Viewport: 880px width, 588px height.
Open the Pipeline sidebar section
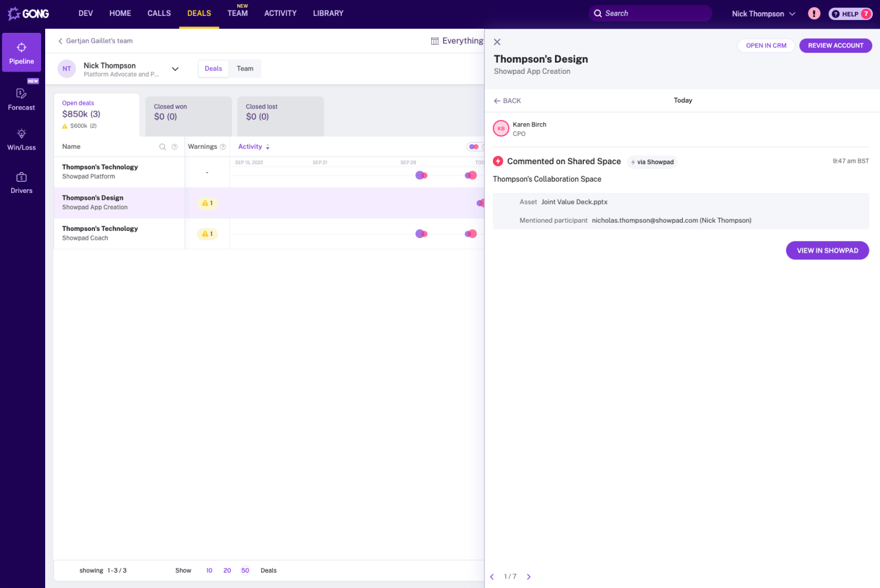click(22, 53)
